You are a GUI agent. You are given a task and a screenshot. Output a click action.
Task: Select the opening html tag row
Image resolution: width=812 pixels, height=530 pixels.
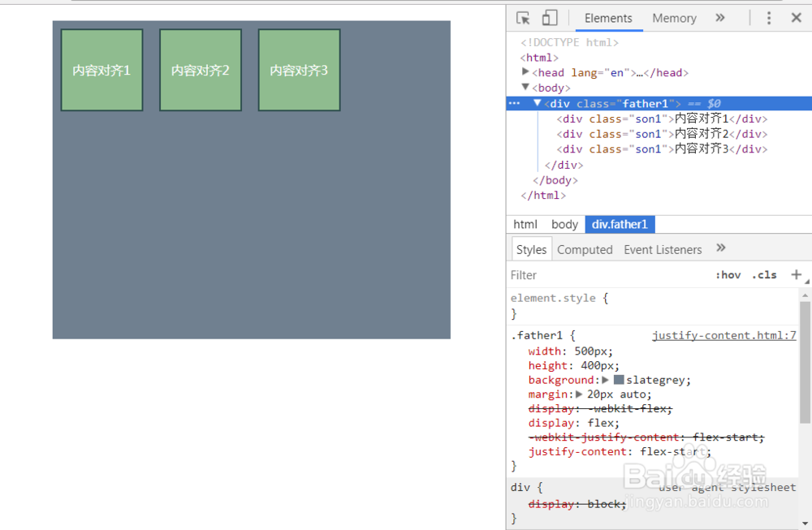coord(540,58)
